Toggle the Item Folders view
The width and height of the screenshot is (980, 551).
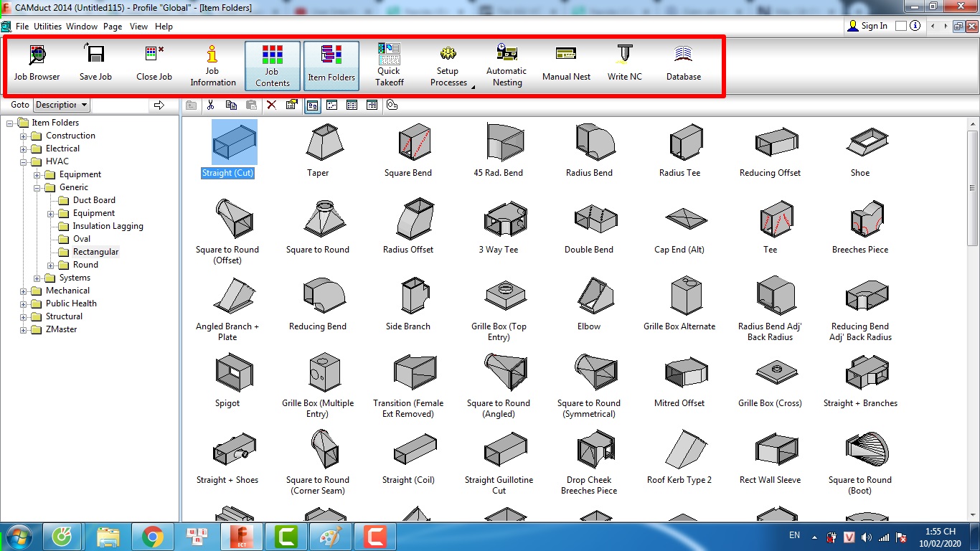pos(331,65)
